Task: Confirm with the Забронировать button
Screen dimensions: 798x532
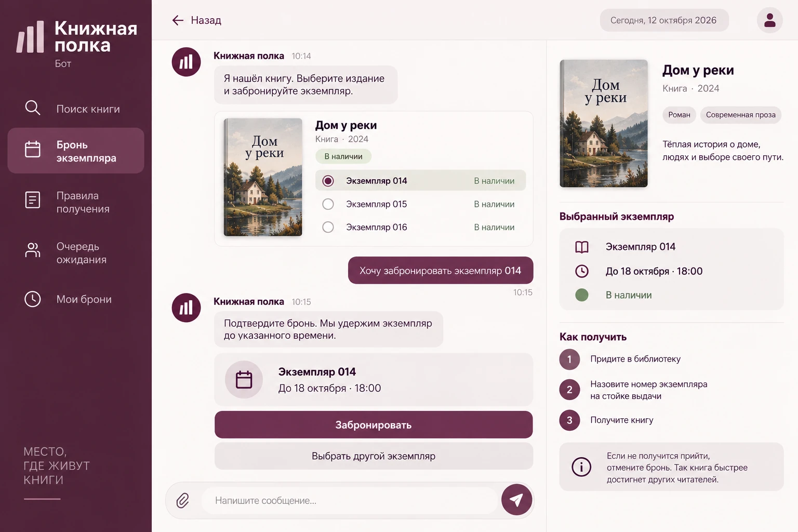Action: click(x=374, y=425)
